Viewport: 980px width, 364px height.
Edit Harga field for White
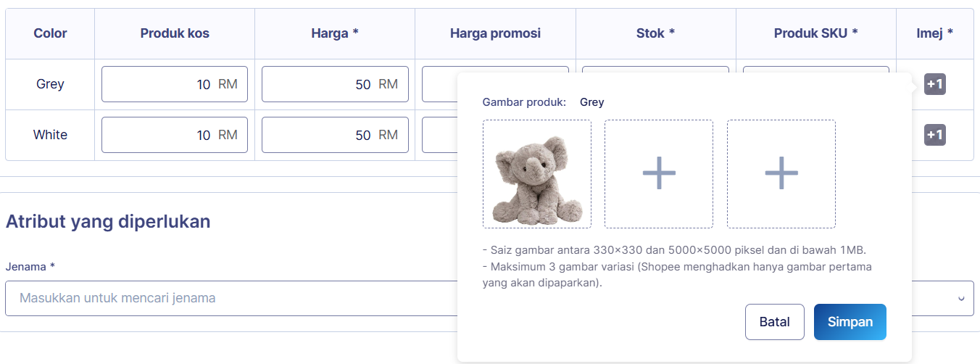334,135
